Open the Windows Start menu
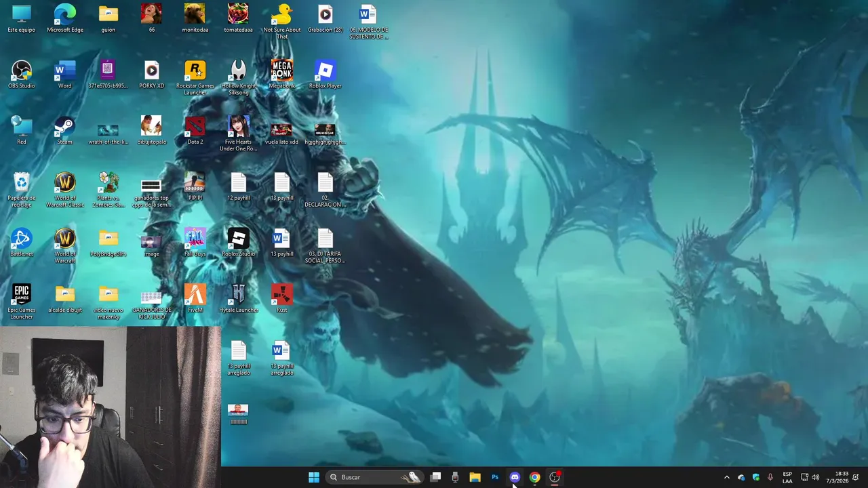Viewport: 868px width, 488px height. click(313, 477)
